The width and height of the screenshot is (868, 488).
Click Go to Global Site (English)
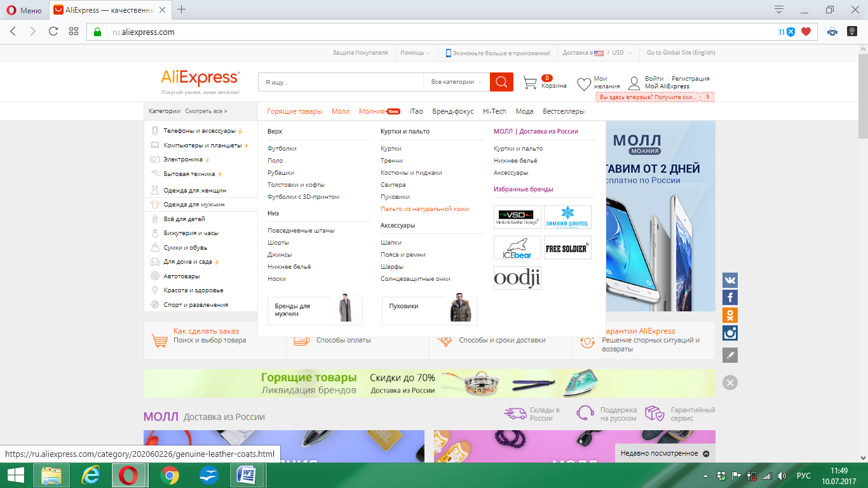coord(681,53)
